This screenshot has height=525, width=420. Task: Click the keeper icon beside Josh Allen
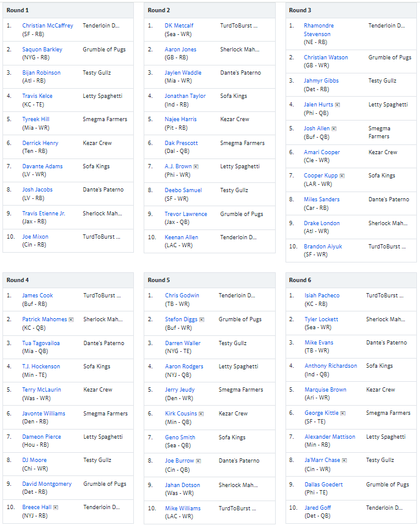[334, 128]
